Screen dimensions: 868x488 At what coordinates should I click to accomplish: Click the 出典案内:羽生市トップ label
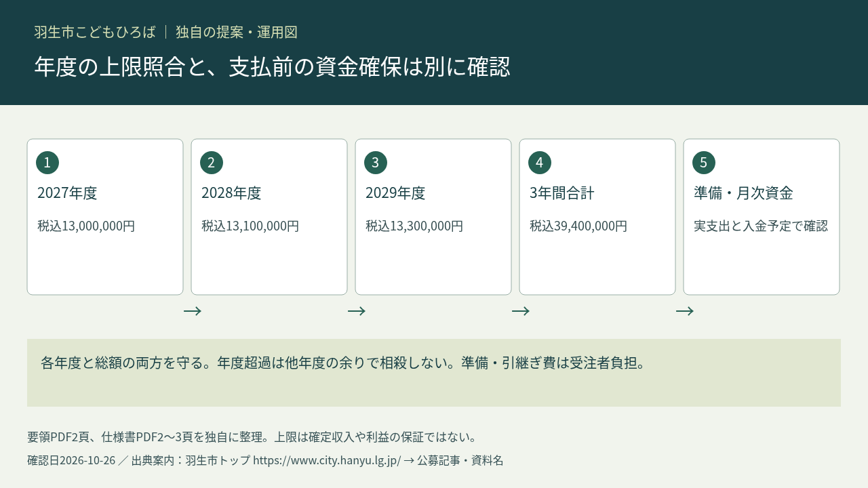tap(191, 461)
